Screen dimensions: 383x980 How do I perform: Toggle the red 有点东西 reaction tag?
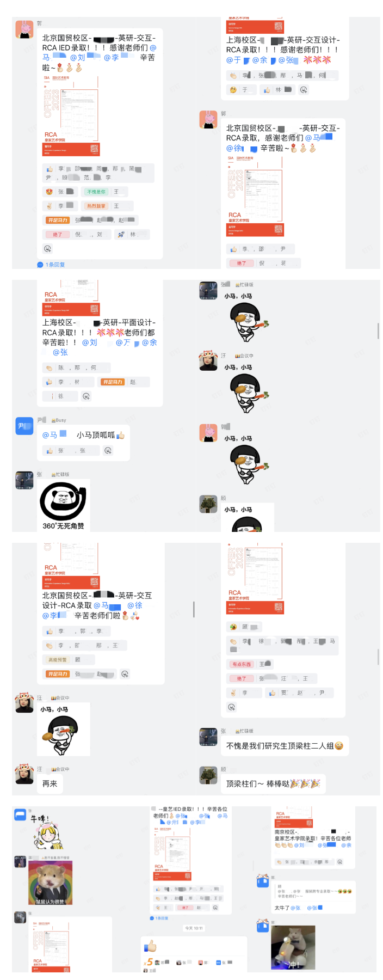pos(242,664)
